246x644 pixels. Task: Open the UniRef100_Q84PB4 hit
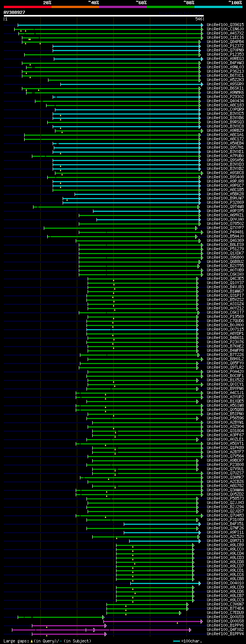point(225,42)
